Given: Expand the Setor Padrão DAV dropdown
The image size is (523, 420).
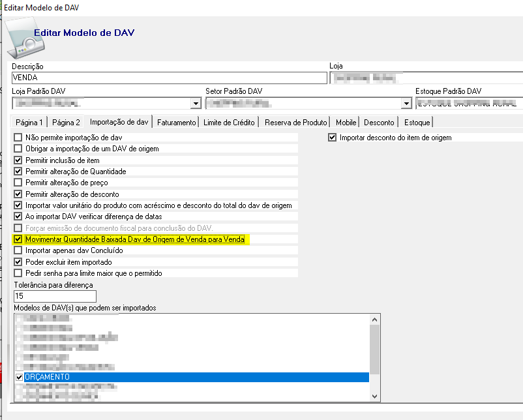Looking at the screenshot, I should click(406, 104).
